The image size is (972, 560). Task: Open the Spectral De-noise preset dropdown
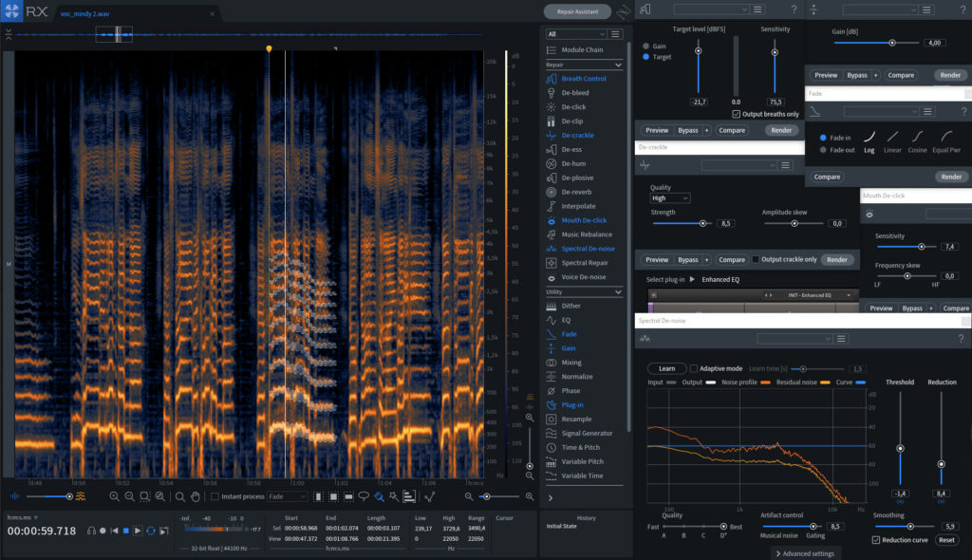click(x=794, y=339)
